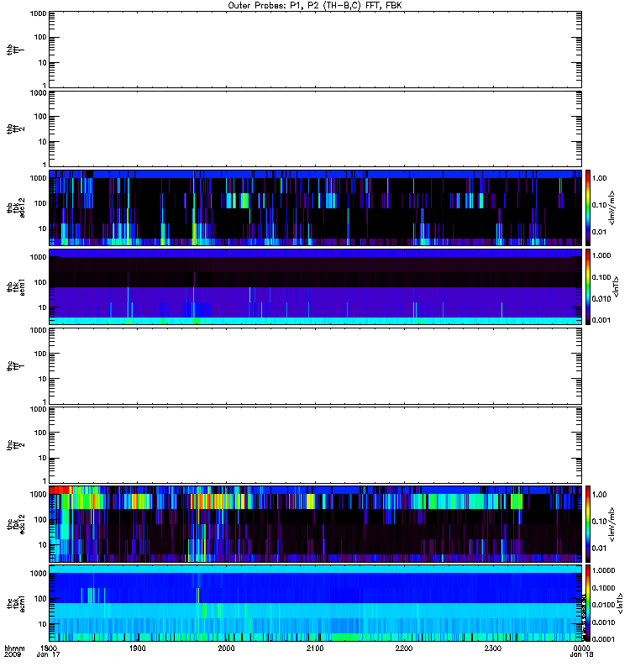Image resolution: width=630 pixels, height=672 pixels.
Task: Click the 2300 time axis label
Action: (x=493, y=648)
